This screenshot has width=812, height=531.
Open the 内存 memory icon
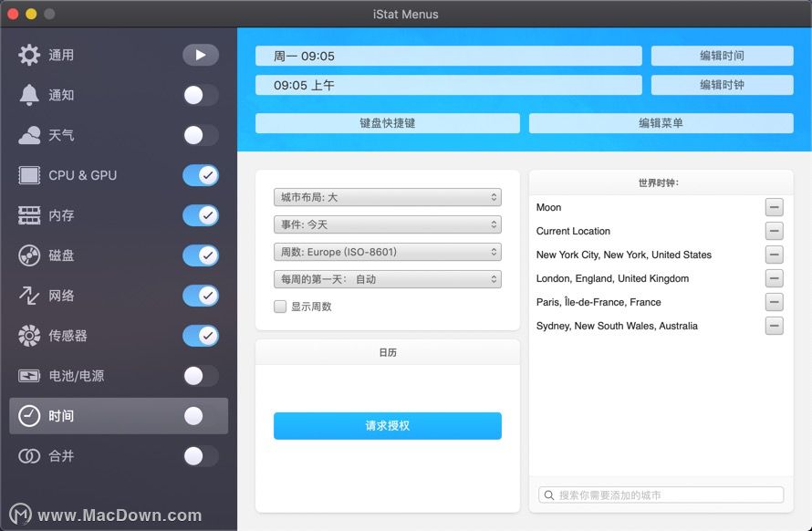point(29,215)
